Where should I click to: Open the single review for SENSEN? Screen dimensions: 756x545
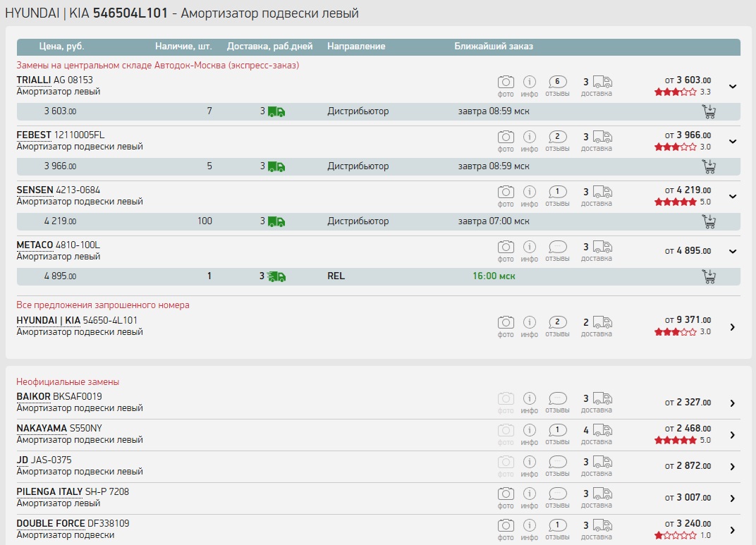(x=557, y=196)
